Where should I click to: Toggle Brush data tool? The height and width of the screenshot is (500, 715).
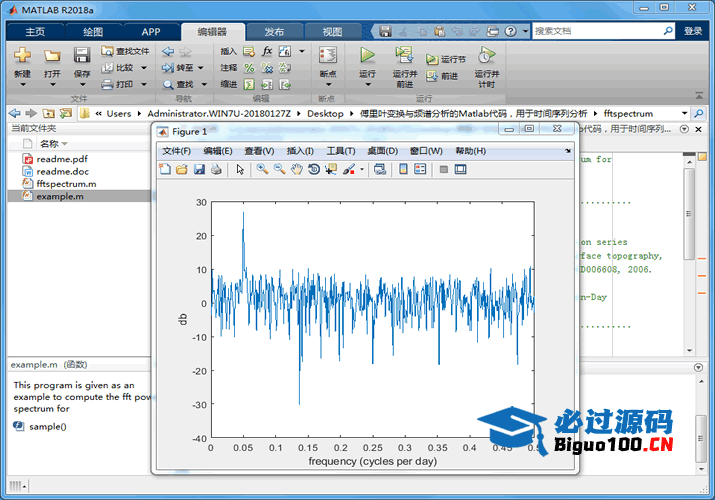349,170
